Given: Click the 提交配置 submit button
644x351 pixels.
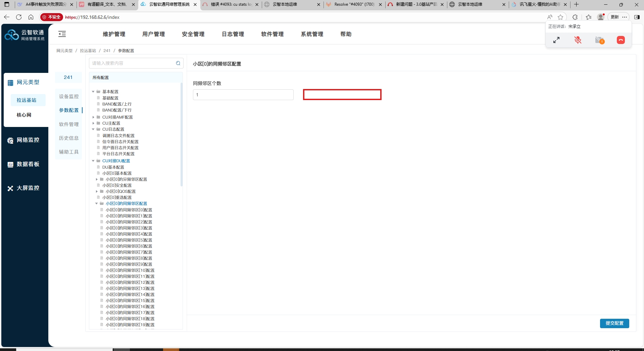Looking at the screenshot, I should pos(614,323).
